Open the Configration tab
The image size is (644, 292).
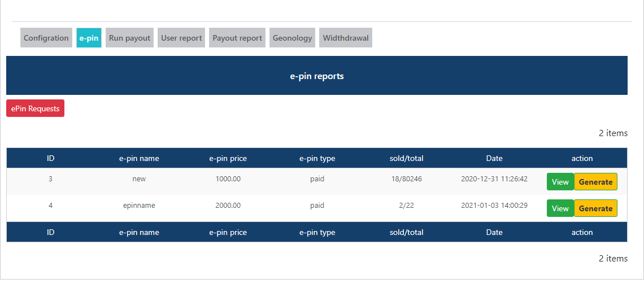tap(46, 38)
